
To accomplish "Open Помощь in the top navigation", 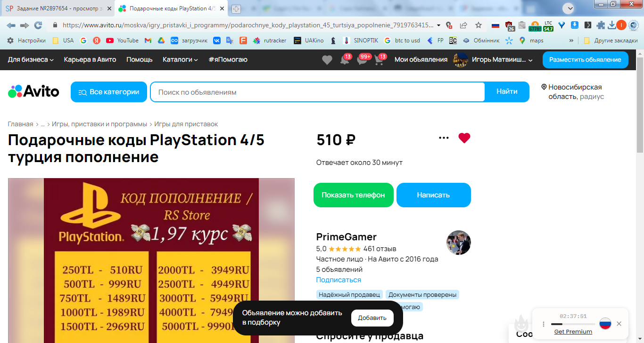I will (140, 59).
